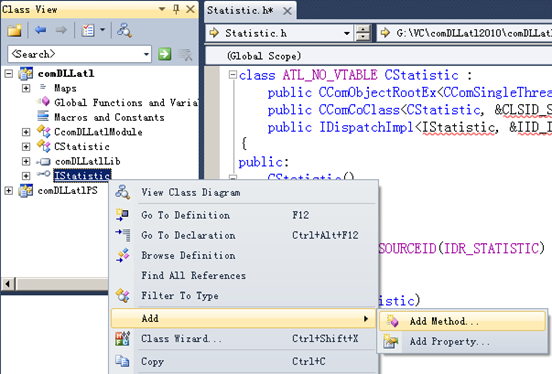Click the comDLLatlPS project icon
The width and height of the screenshot is (552, 374).
26,190
